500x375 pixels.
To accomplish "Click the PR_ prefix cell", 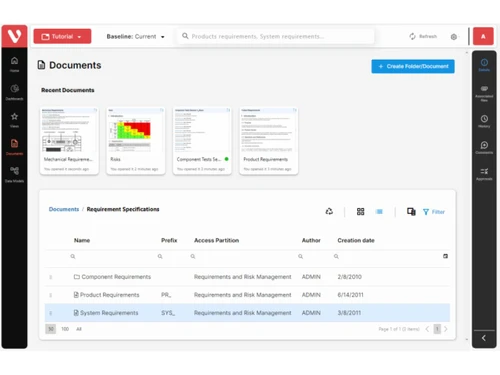I will click(166, 295).
